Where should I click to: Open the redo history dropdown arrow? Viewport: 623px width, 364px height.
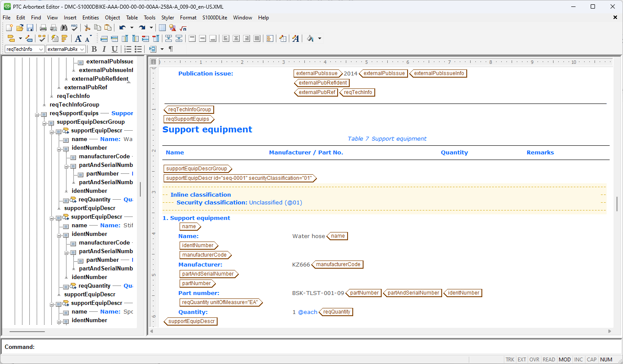pyautogui.click(x=151, y=28)
